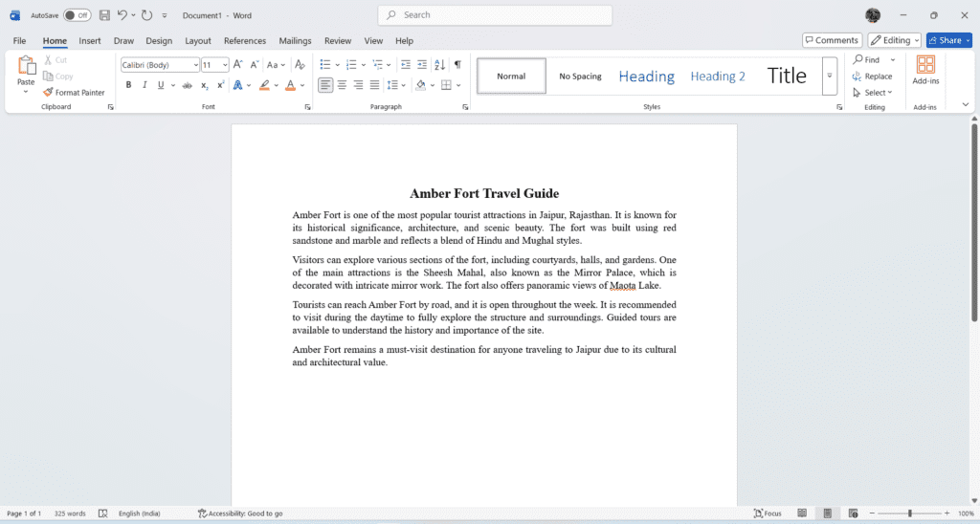The image size is (980, 524).
Task: Apply the Heading 2 style
Action: click(x=718, y=76)
